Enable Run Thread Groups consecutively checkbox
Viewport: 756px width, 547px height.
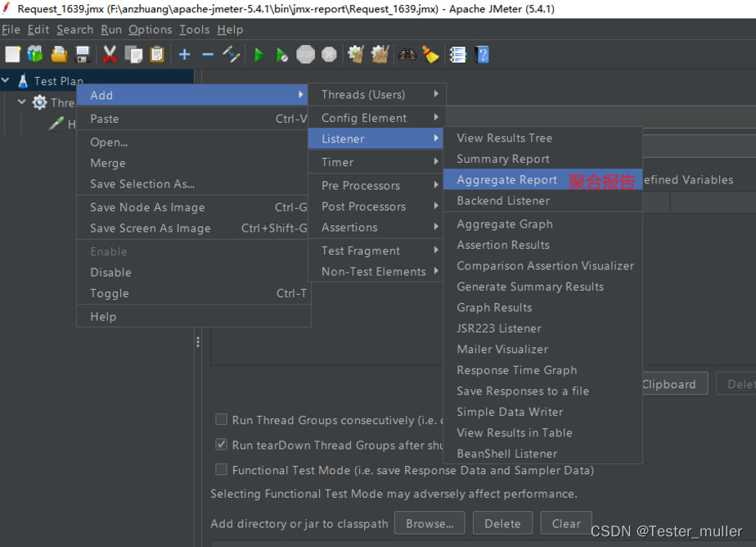(x=221, y=419)
